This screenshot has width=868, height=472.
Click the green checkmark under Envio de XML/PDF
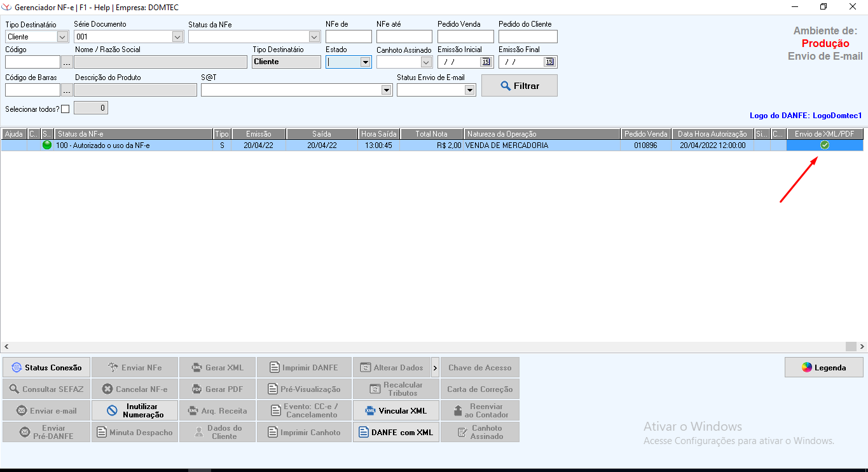pyautogui.click(x=825, y=145)
